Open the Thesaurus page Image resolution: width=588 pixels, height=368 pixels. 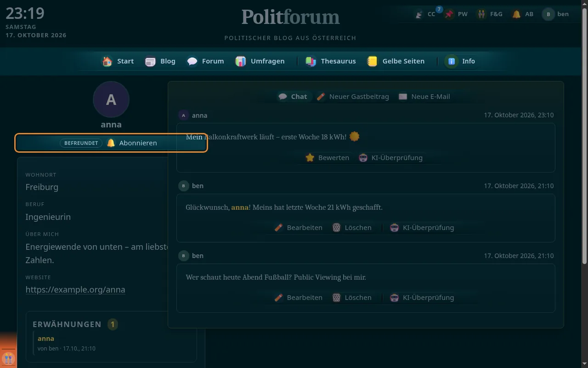tap(331, 61)
